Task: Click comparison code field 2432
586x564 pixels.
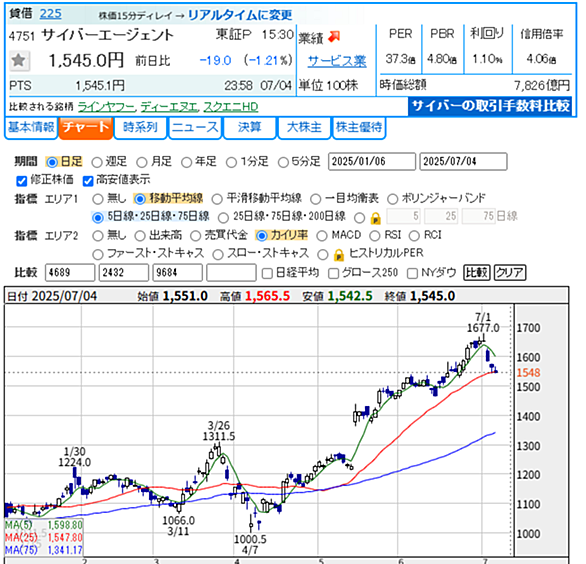Action: pyautogui.click(x=124, y=272)
